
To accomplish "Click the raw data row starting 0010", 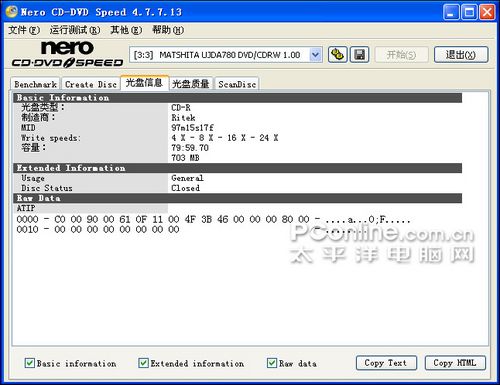I will point(98,229).
